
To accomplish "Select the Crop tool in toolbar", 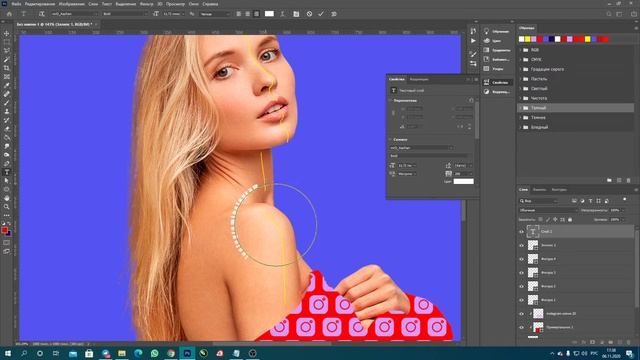I will tap(7, 68).
